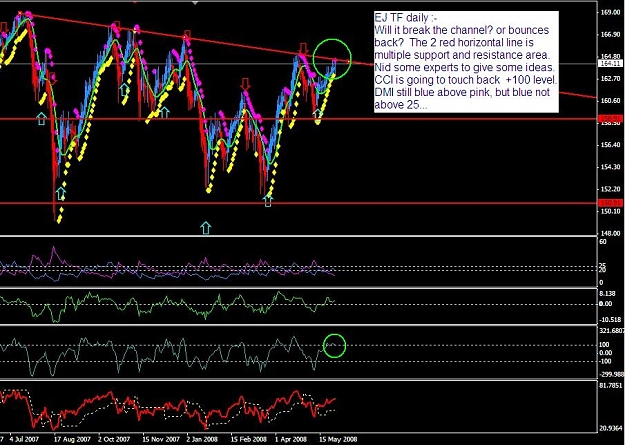Select the green circle object on the CCI panel

click(x=334, y=345)
